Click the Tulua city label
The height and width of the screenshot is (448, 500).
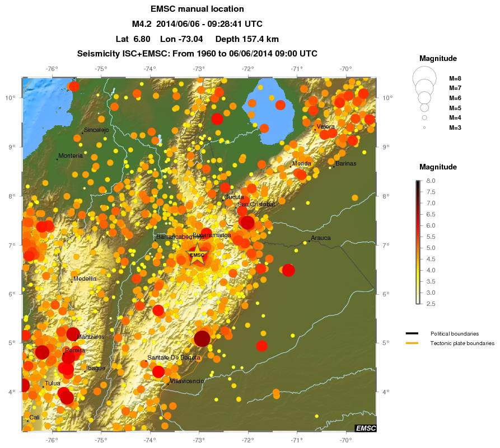click(x=52, y=383)
